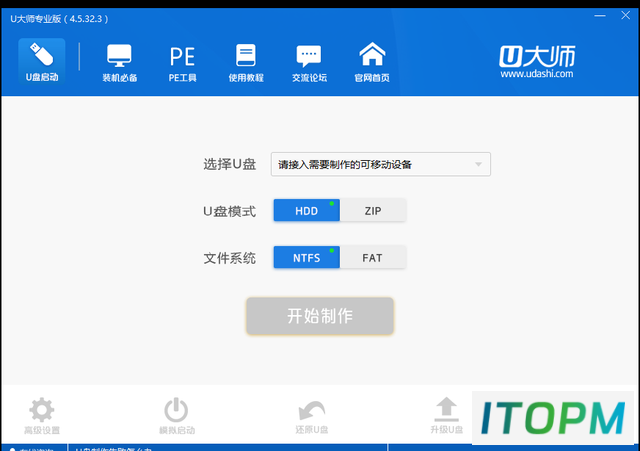
Task: Switch U盘模式 to ZIP
Action: (373, 211)
